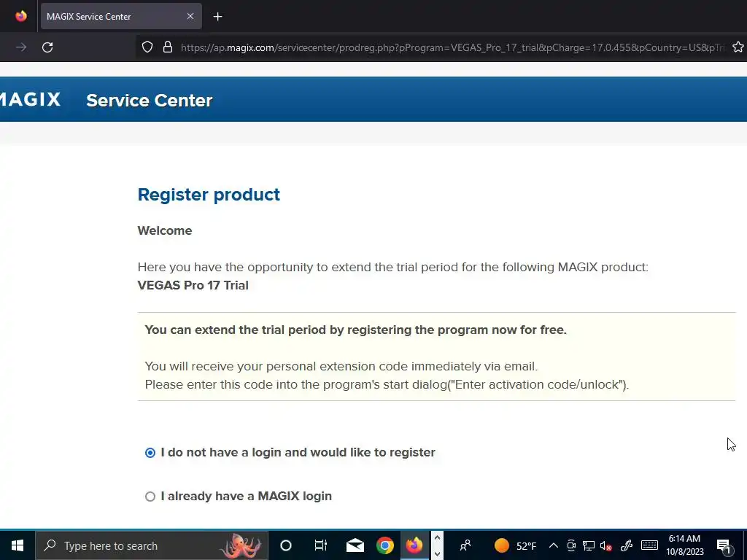
Task: Open notification center icon
Action: pos(724,545)
